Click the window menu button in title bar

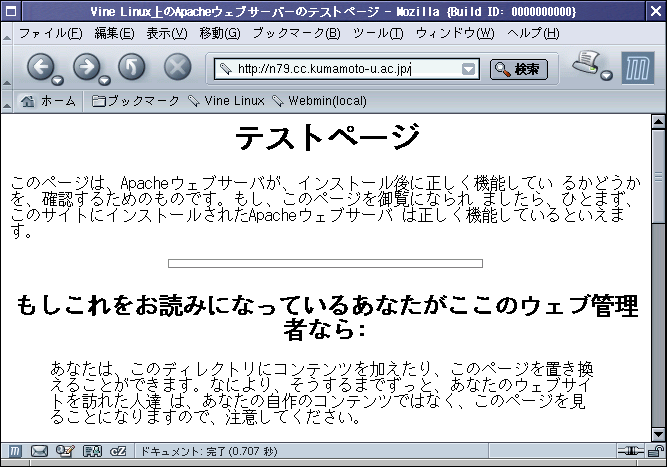pyautogui.click(x=11, y=11)
